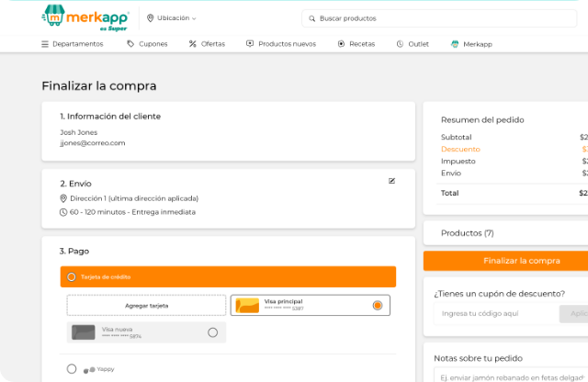Select the Visa nueva radio button
Screen dimensions: 588x382
click(212, 332)
